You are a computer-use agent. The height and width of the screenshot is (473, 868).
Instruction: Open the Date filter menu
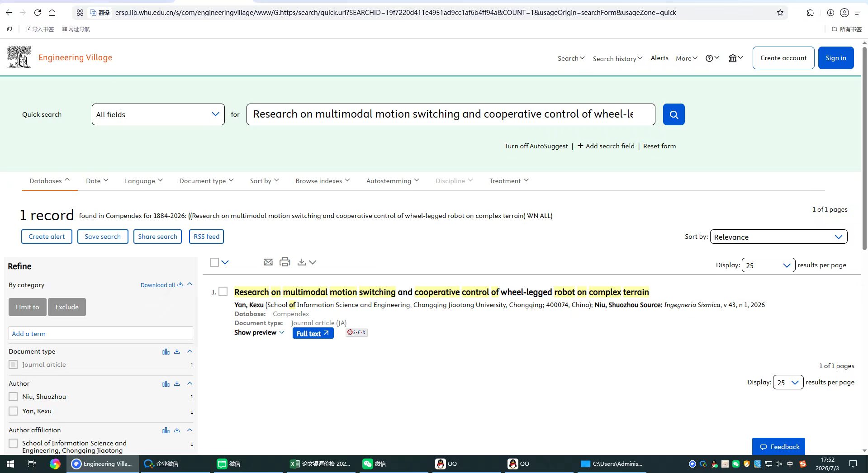pos(97,181)
